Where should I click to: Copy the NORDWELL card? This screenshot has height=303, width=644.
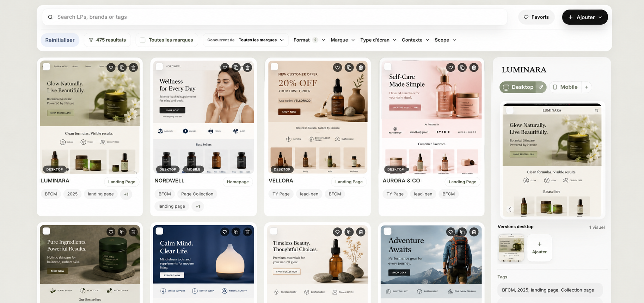point(236,67)
